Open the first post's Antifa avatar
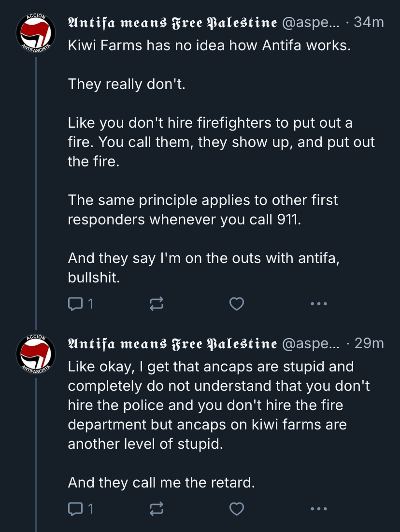The width and height of the screenshot is (400, 532). (x=36, y=33)
